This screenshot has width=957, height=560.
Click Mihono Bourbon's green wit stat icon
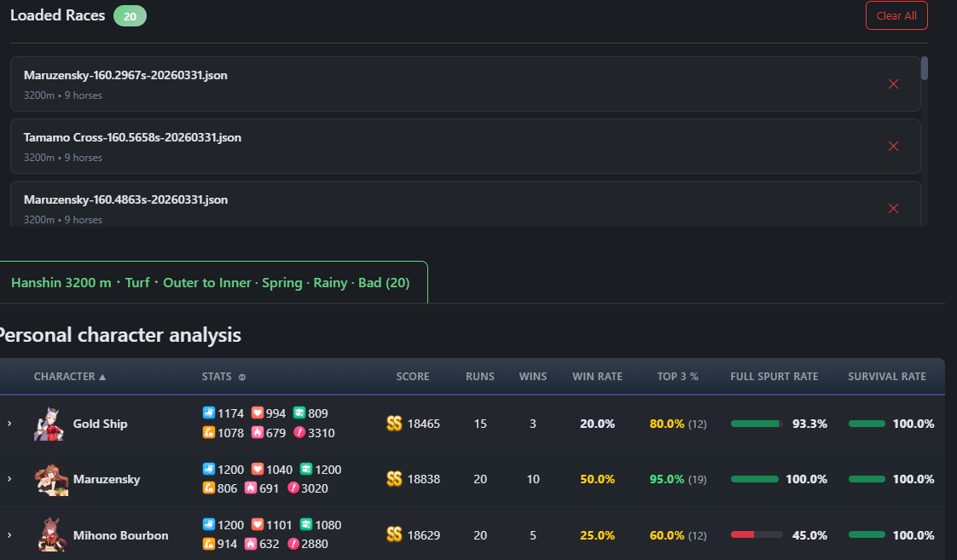306,524
